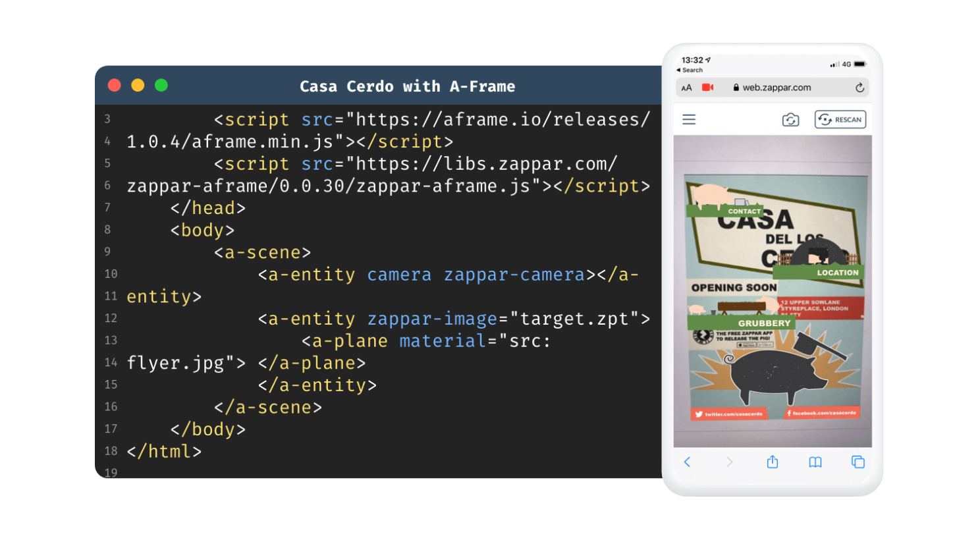Open the twitter.com/casacerdo link

(x=730, y=414)
